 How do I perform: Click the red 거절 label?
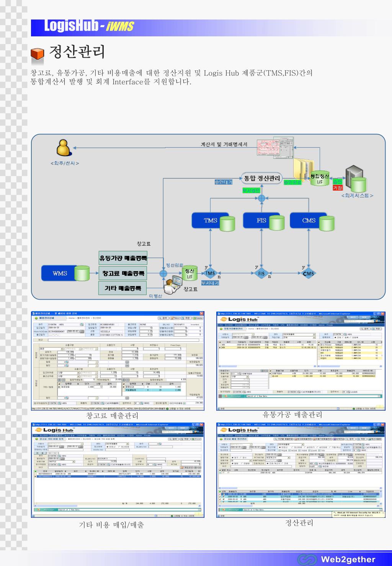click(x=338, y=188)
